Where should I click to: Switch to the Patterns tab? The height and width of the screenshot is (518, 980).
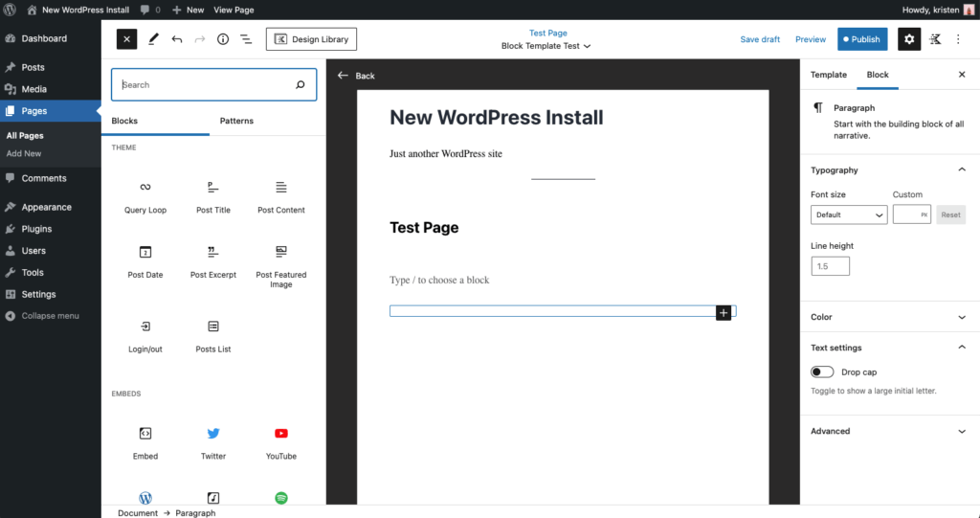[236, 121]
